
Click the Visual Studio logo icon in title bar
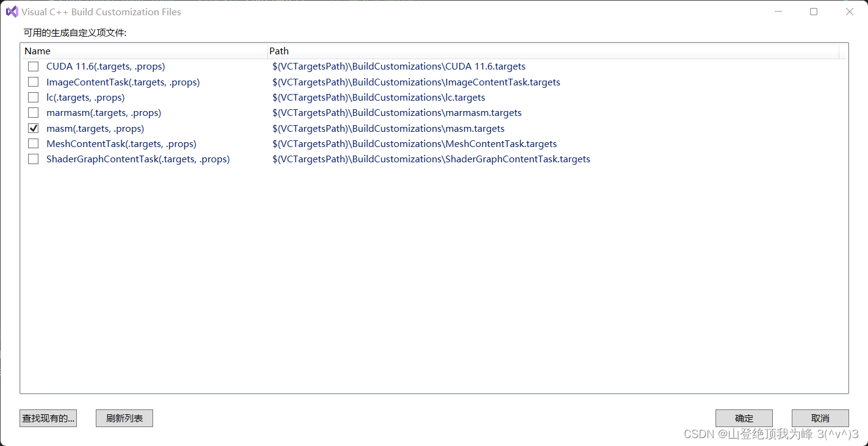12,12
